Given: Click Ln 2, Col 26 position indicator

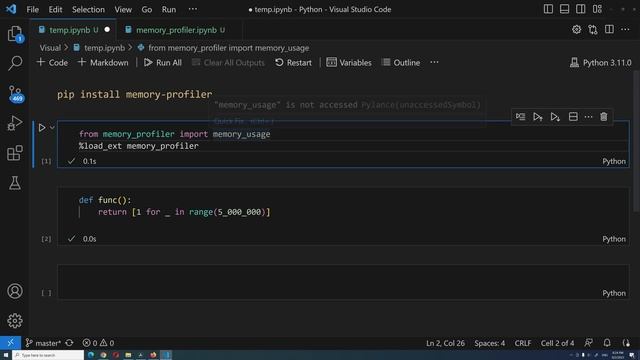Looking at the screenshot, I should pos(445,343).
